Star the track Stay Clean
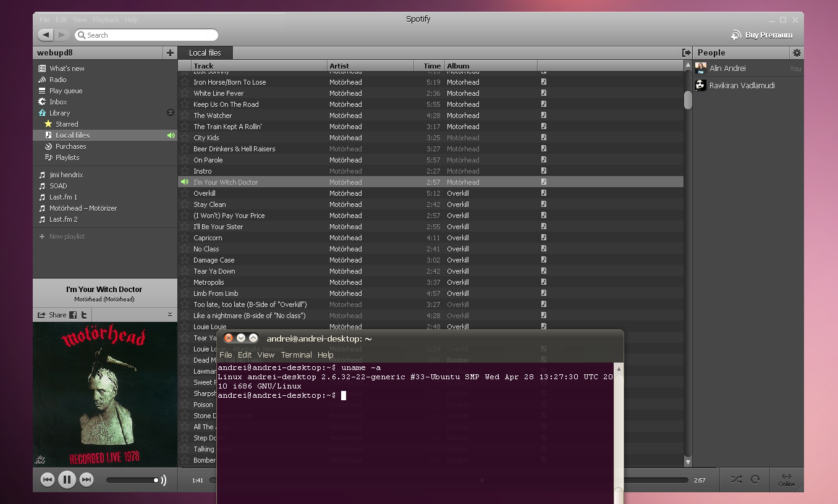This screenshot has height=504, width=838. point(185,204)
